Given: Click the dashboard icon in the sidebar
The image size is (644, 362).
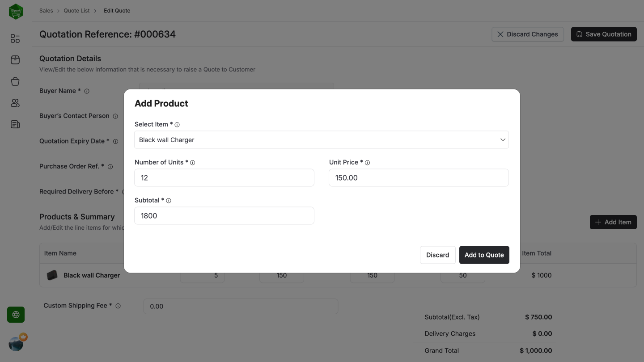Looking at the screenshot, I should [15, 39].
